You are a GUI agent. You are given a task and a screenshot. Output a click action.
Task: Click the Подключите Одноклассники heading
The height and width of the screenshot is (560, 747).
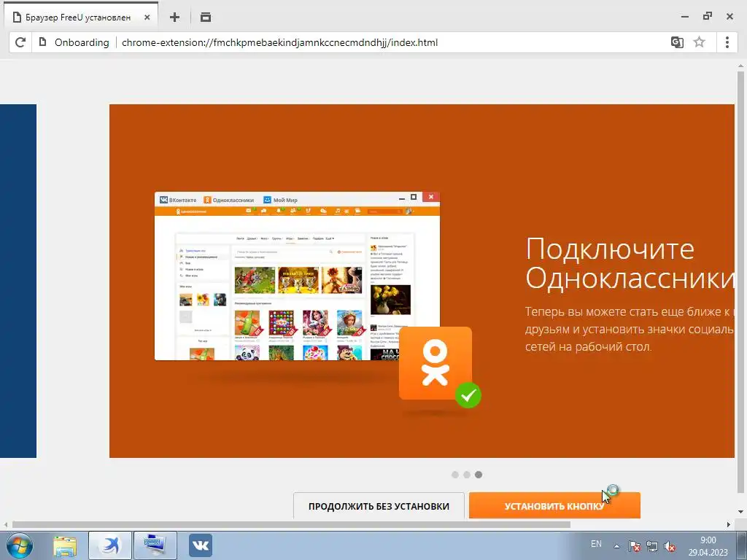click(630, 262)
